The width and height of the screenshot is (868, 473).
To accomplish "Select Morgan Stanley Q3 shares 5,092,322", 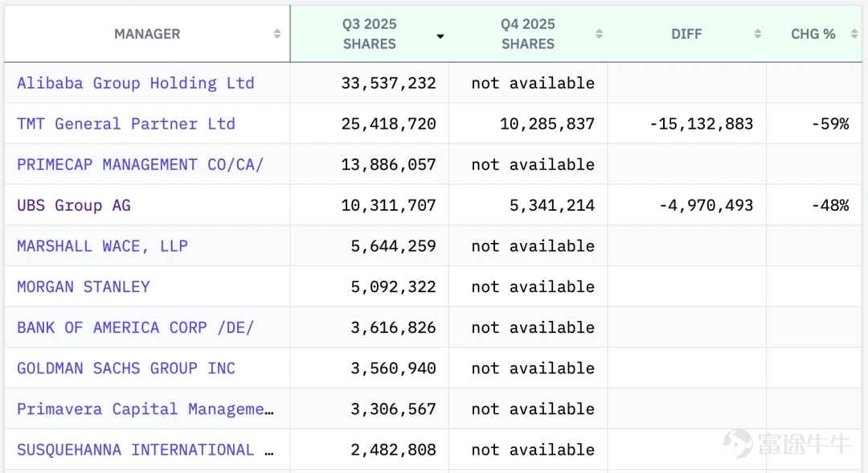I will click(x=393, y=287).
